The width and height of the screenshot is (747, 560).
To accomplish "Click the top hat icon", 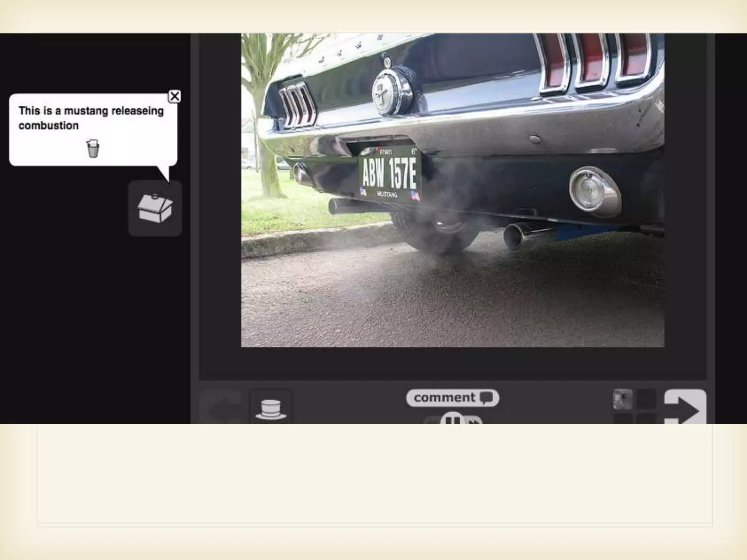I will [271, 409].
